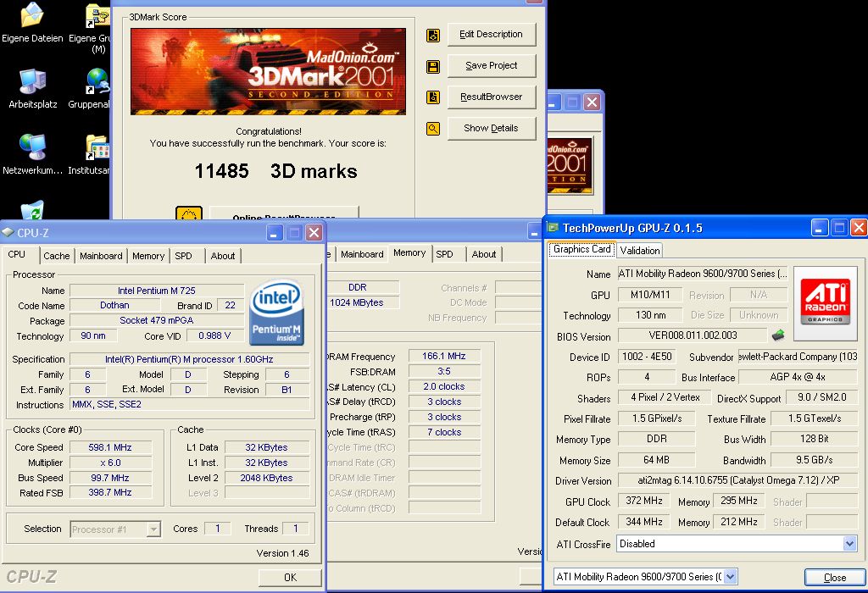
Task: Minimize the GPU-Z window
Action: click(820, 227)
